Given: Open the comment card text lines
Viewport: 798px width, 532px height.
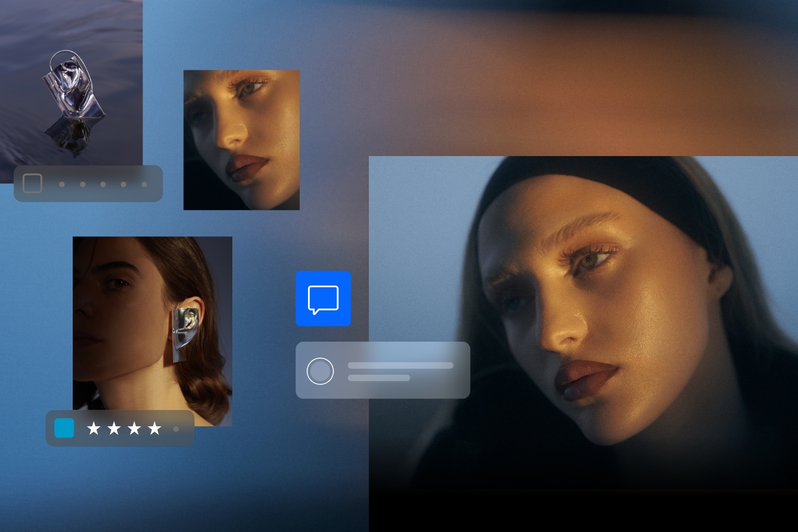Looking at the screenshot, I should point(400,371).
